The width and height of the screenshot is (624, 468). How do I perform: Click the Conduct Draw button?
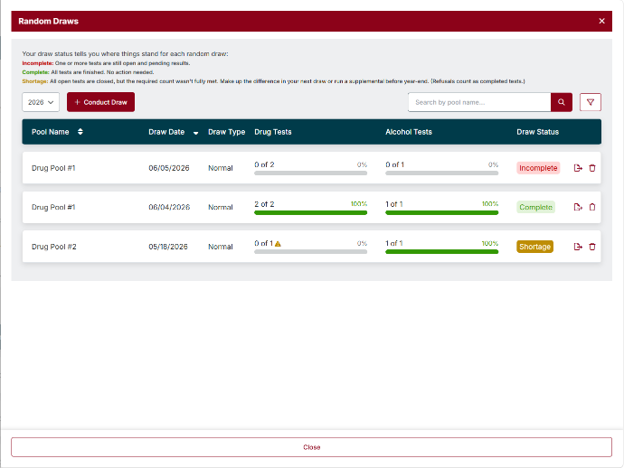click(101, 102)
